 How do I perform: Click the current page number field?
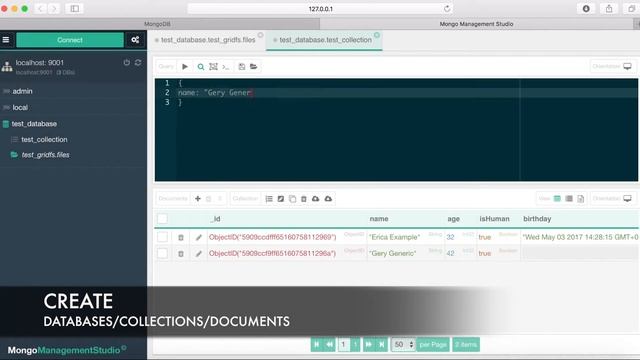pos(344,344)
